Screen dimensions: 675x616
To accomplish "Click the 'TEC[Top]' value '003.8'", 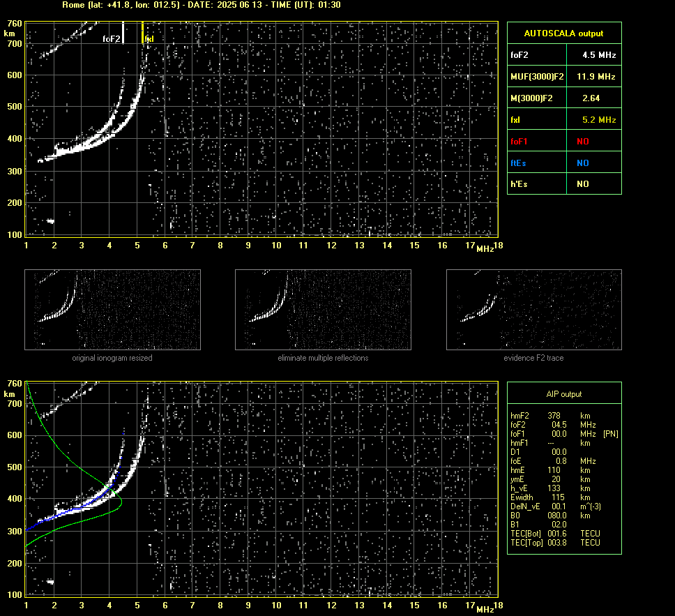I will [557, 543].
